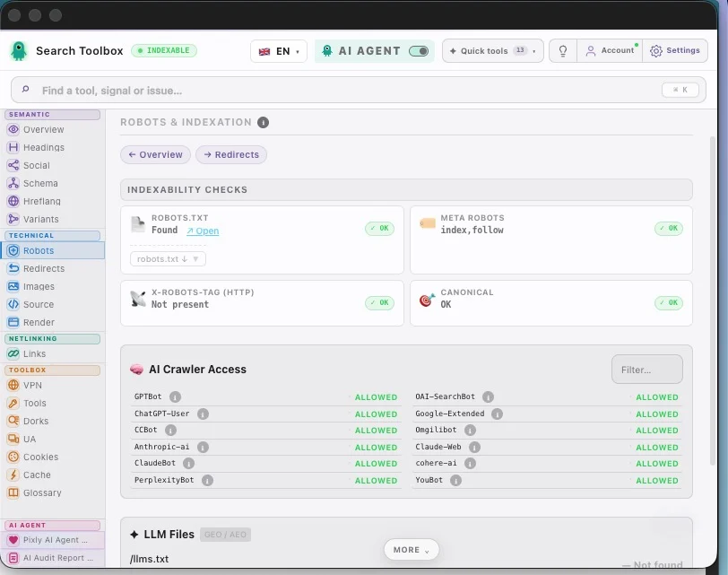Open the Source code icon

click(13, 304)
